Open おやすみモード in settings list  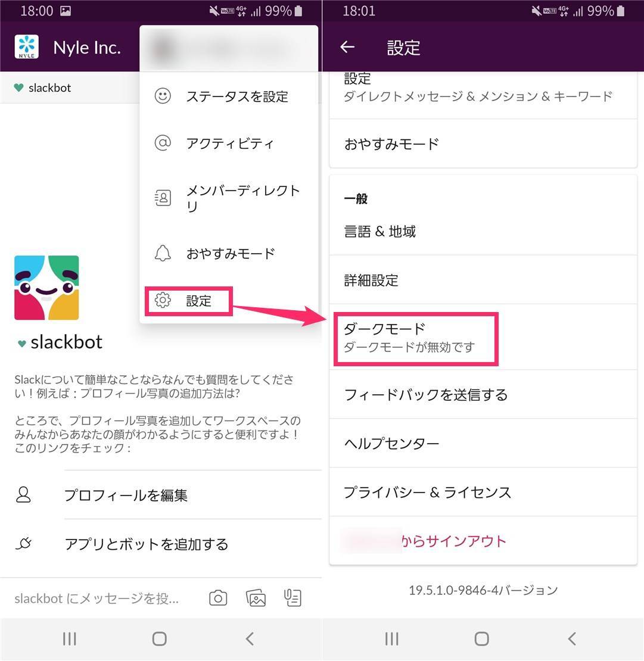click(x=483, y=144)
